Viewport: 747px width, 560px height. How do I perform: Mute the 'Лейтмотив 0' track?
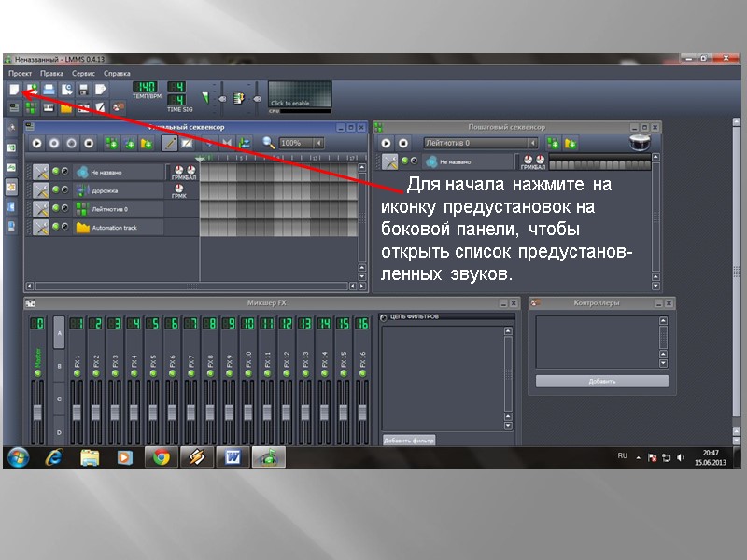56,208
